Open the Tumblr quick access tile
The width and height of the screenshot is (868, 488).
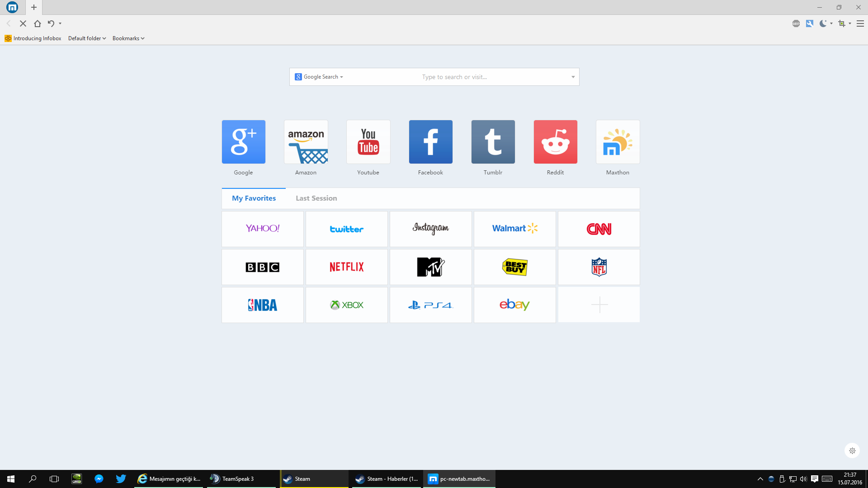click(x=493, y=142)
